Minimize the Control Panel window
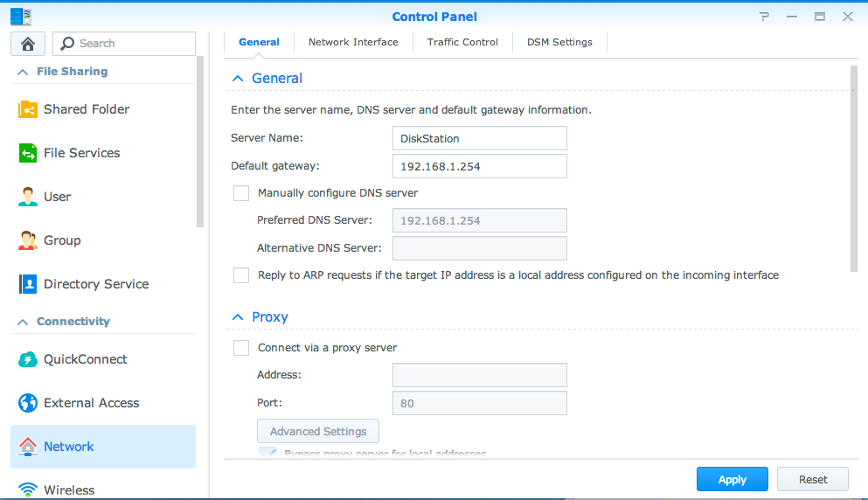Viewport: 868px width, 500px height. [x=792, y=17]
